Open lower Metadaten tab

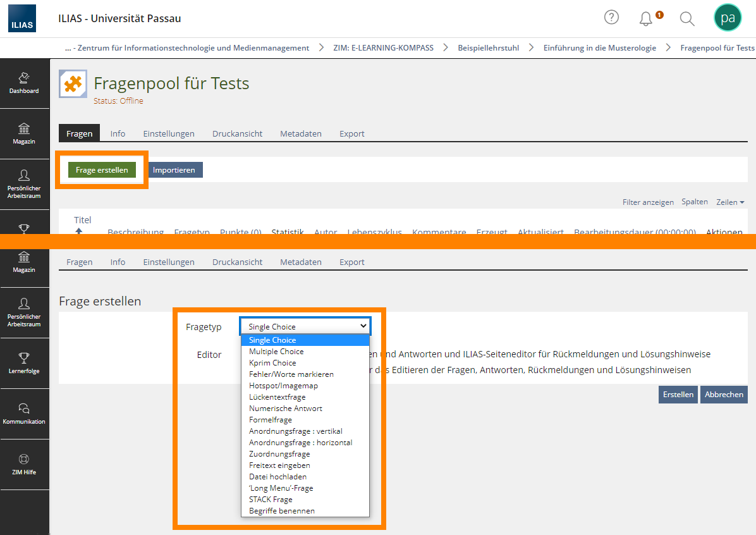click(301, 262)
